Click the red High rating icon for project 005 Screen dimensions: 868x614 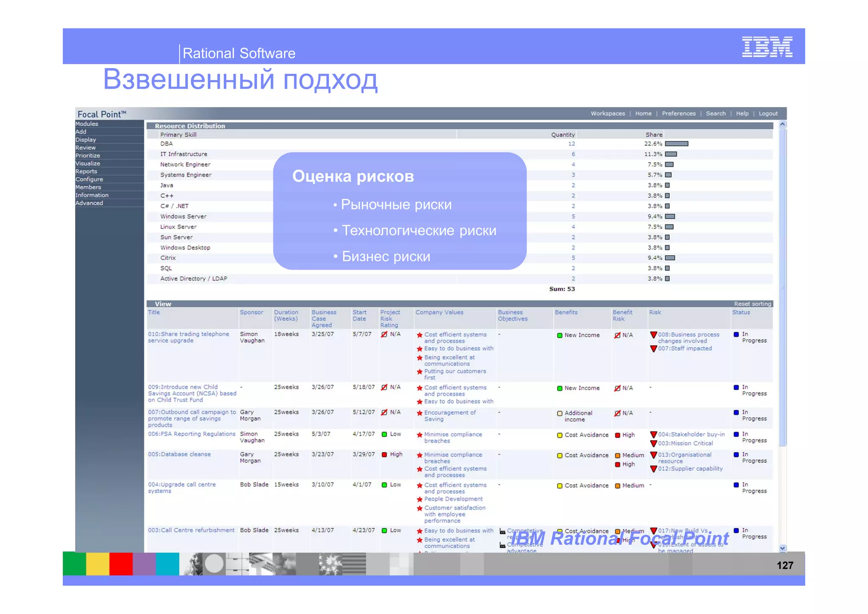(384, 455)
